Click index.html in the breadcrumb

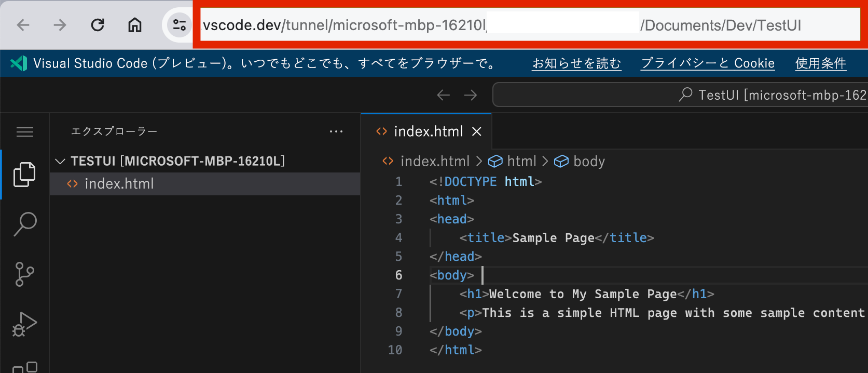tap(435, 162)
